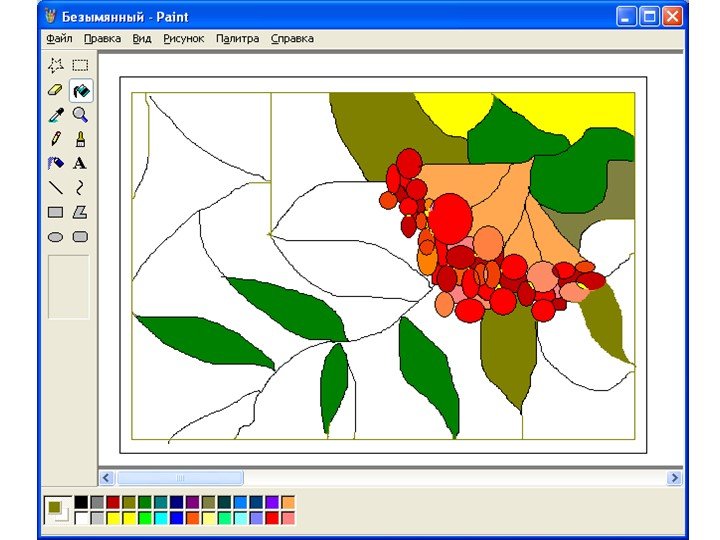This screenshot has height=540, width=720.
Task: Click the horizontal scrollbar left arrow
Action: click(107, 478)
